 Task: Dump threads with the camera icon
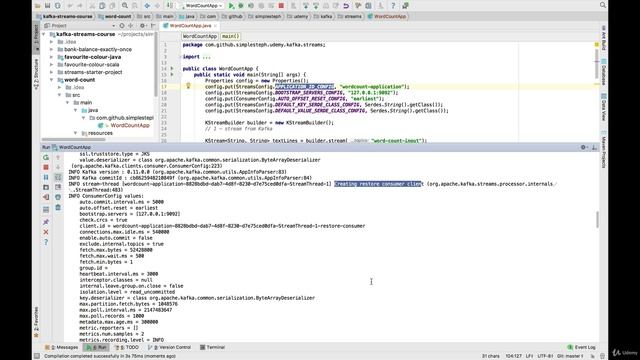coord(46,187)
